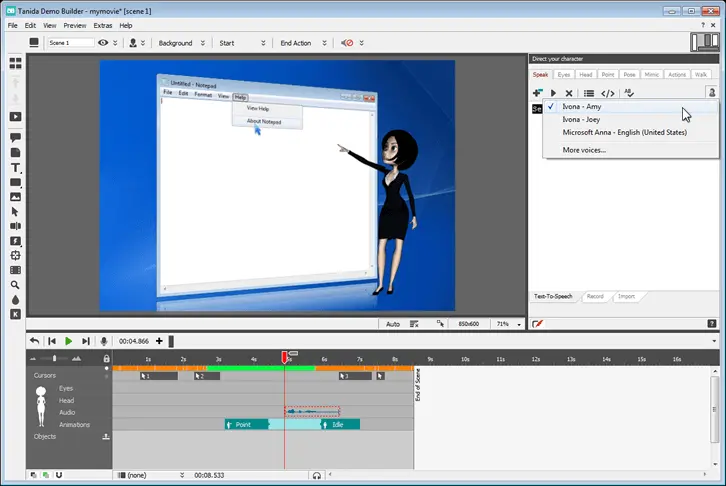Click More voices... option
The image size is (726, 486).
584,150
